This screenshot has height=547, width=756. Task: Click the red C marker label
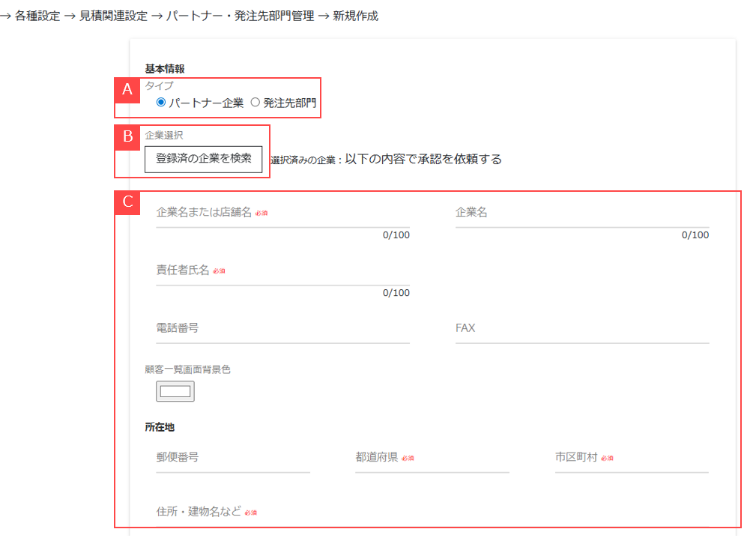pyautogui.click(x=127, y=202)
